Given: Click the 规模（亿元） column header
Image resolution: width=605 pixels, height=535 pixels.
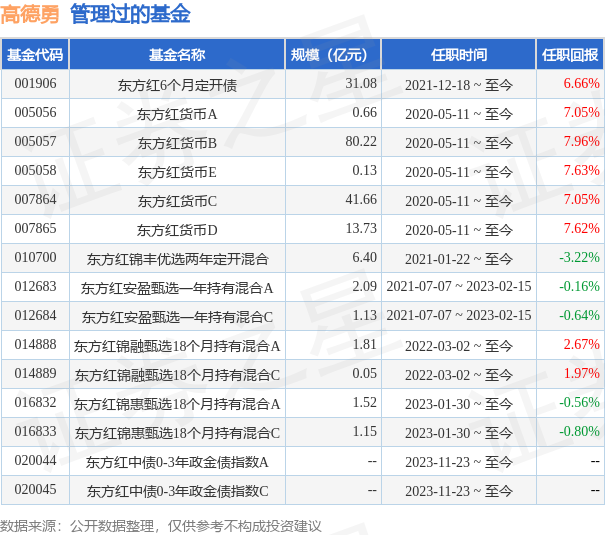Looking at the screenshot, I should (x=333, y=55).
